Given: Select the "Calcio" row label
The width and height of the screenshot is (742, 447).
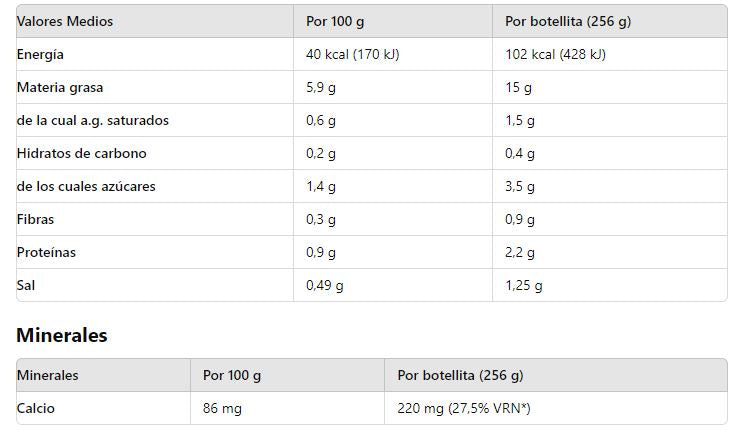Looking at the screenshot, I should click(x=36, y=408).
